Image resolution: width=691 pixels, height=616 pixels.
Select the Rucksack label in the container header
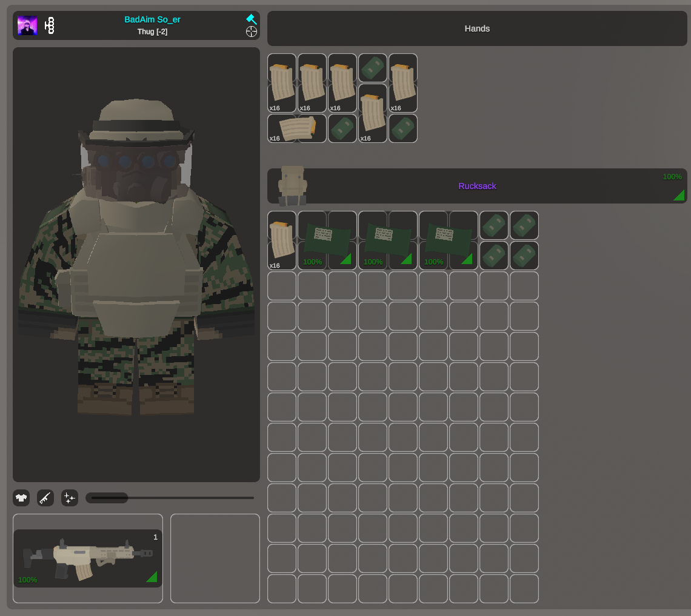pos(477,186)
